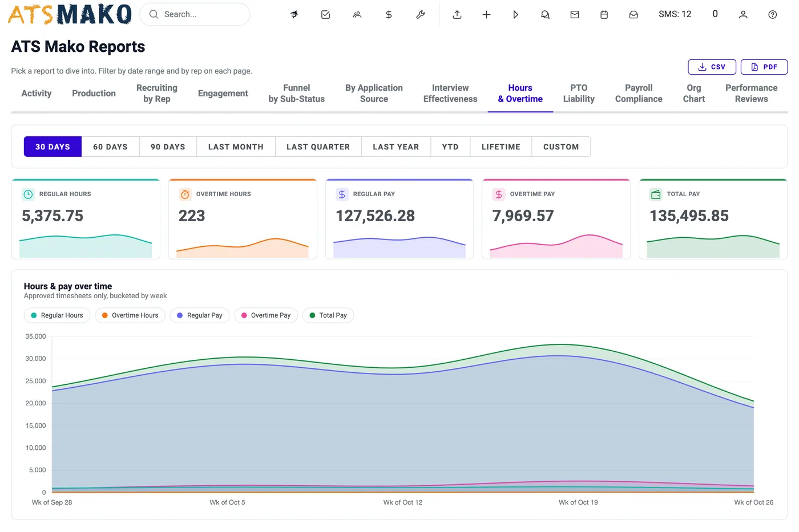The image size is (799, 532).
Task: Click the shark logo icon in top toolbar
Action: 294,15
